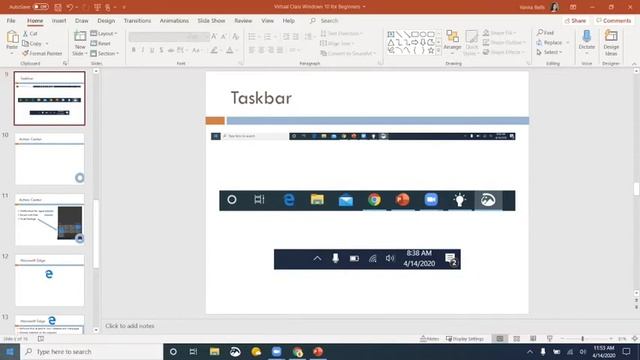640x360 pixels.
Task: Toggle the AutoSave switch
Action: pos(40,7)
